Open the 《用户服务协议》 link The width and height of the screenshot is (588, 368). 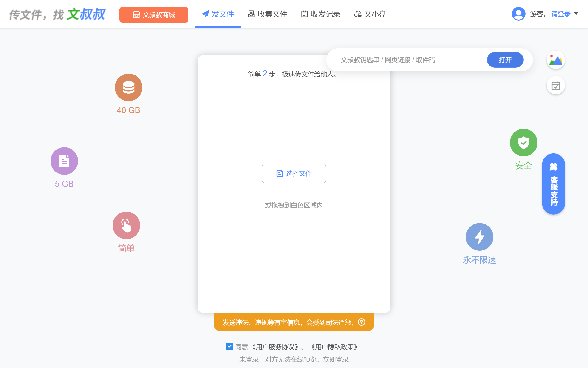click(x=274, y=347)
